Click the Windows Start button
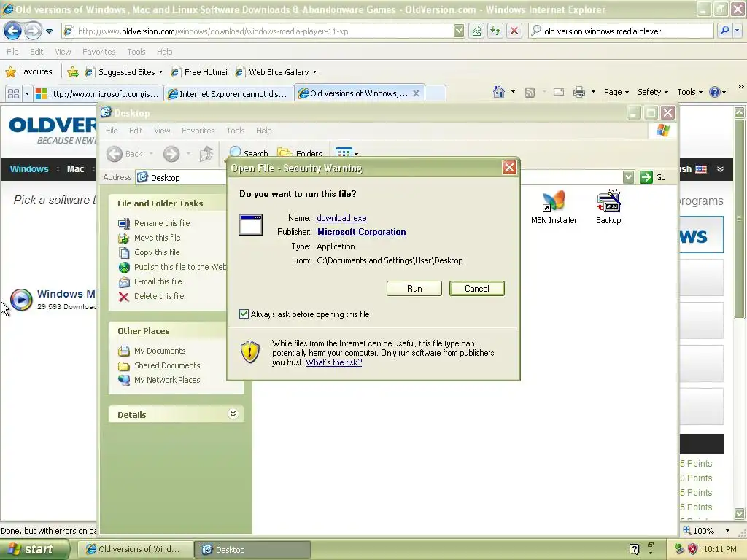747x560 pixels. [34, 549]
